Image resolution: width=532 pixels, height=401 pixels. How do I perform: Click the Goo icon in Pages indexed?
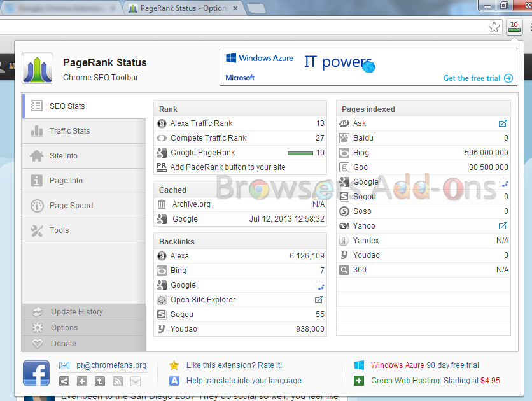pyautogui.click(x=344, y=167)
